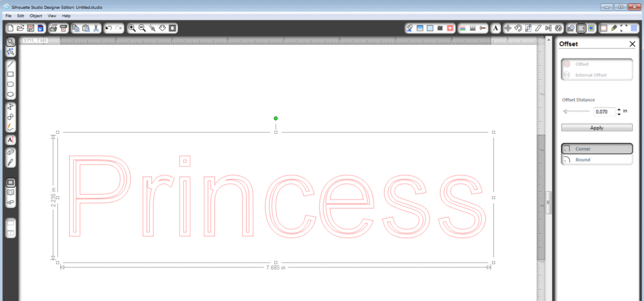The height and width of the screenshot is (301, 644).
Task: Select the Line drawing tool
Action: 11,64
